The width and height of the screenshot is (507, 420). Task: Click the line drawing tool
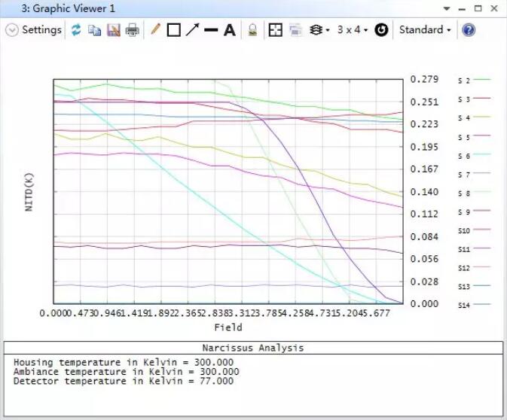211,30
